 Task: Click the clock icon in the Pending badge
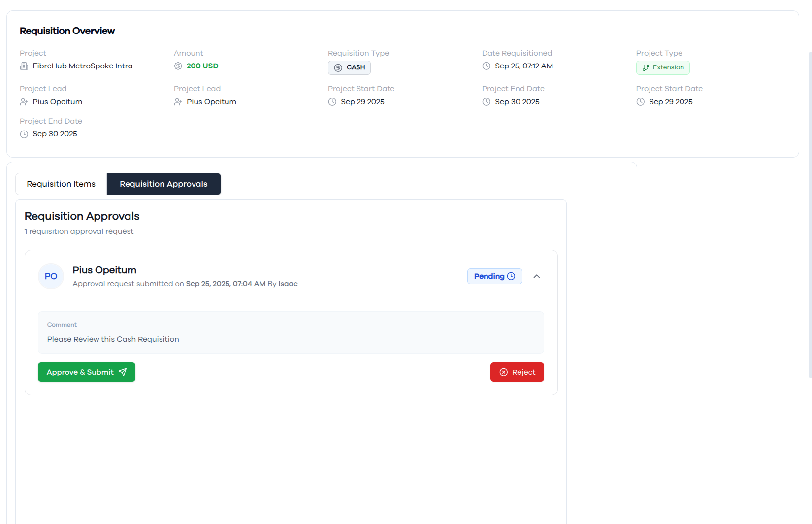pos(511,276)
